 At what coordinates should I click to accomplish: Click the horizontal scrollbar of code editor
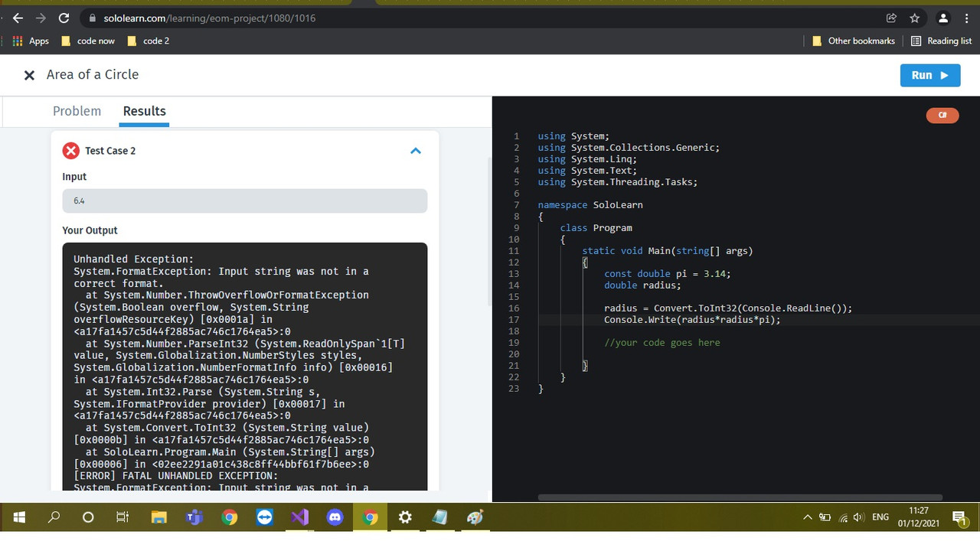pyautogui.click(x=740, y=497)
